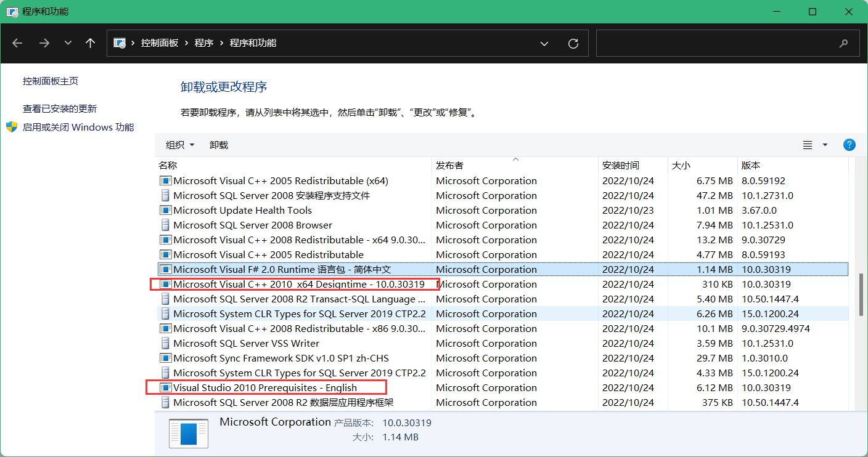
Task: Click the search magnifier icon
Action: [x=844, y=43]
